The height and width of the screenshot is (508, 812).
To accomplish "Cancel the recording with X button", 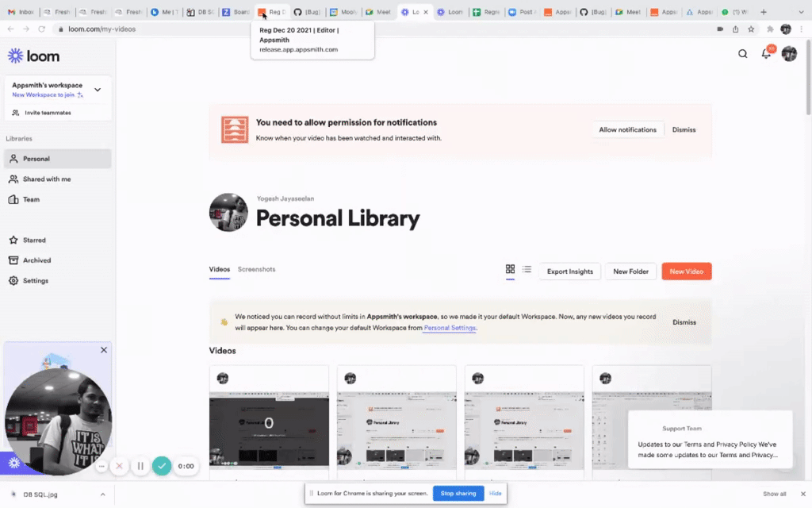I will (x=119, y=466).
